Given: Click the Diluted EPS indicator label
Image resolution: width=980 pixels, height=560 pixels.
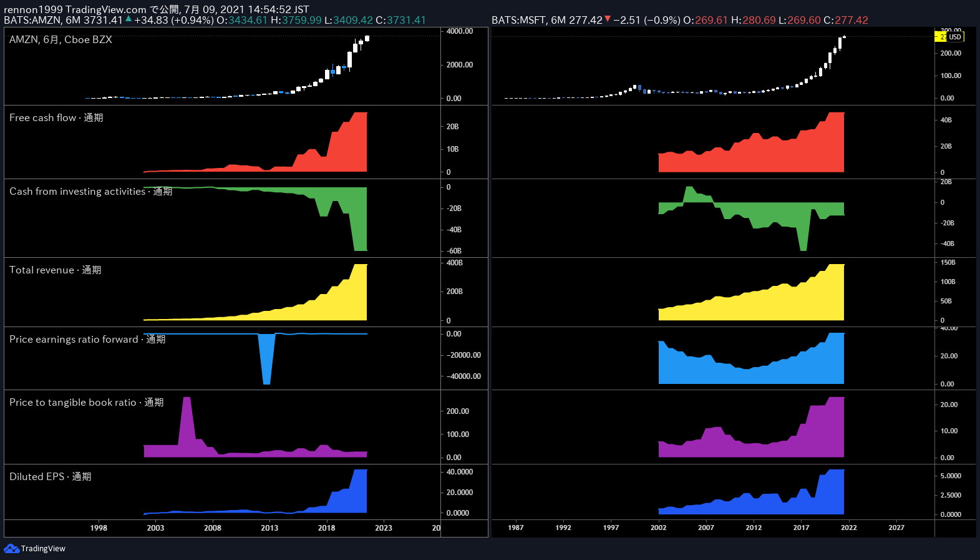Looking at the screenshot, I should (50, 476).
